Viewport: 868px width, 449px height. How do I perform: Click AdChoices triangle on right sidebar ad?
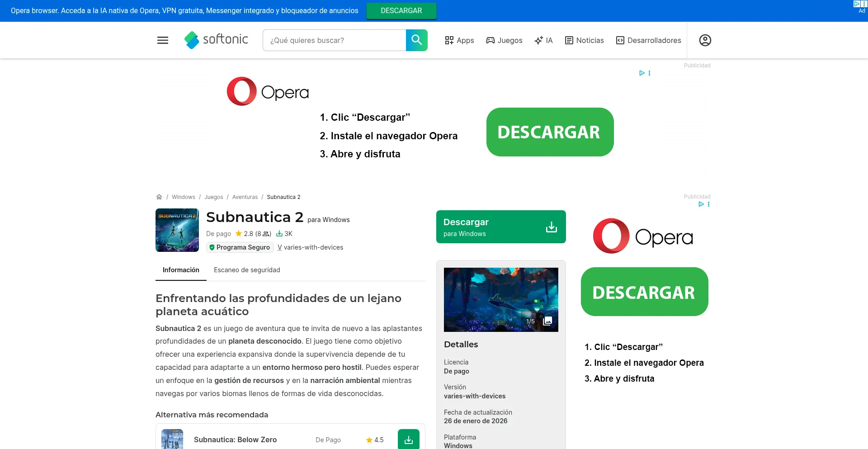point(701,204)
